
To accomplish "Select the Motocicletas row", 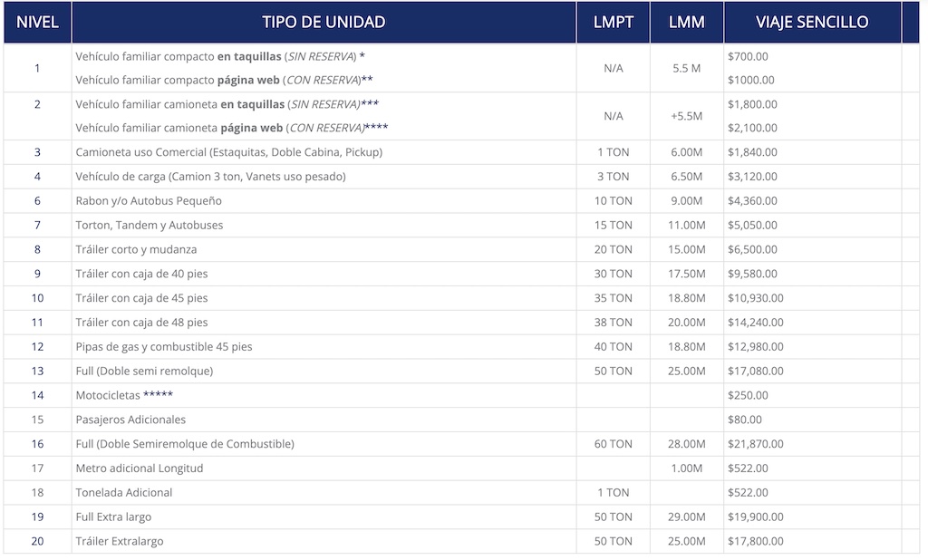I will 461,395.
